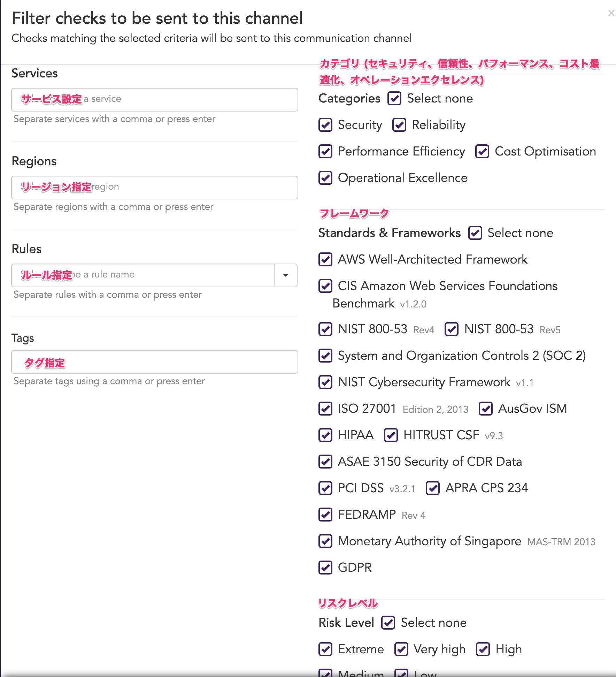The width and height of the screenshot is (616, 677).
Task: Uncheck the HIPAA framework
Action: pos(325,435)
